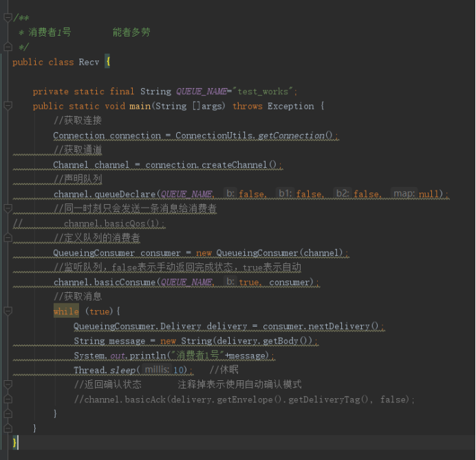This screenshot has height=460, width=476.
Task: Click the getConnection() method call
Action: pyautogui.click(x=295, y=135)
